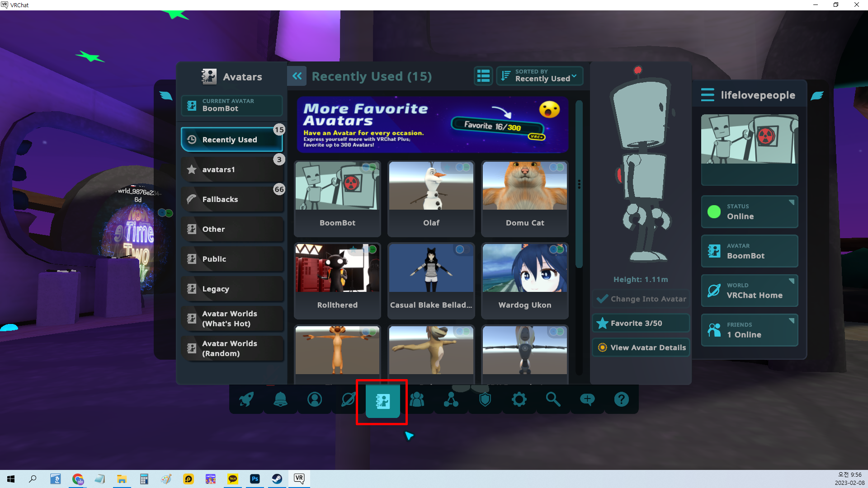
Task: Select the avatars1 favorites category
Action: click(232, 169)
